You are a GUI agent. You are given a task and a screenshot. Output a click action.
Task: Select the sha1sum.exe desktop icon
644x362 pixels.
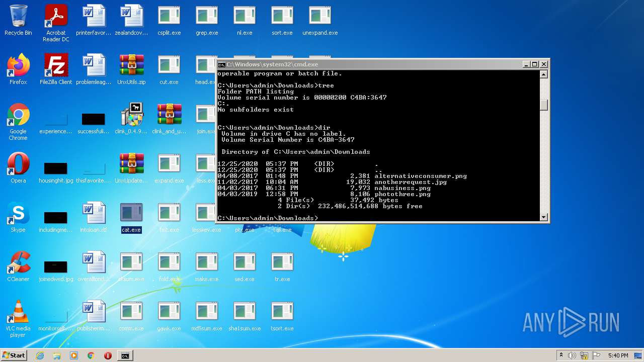(x=245, y=316)
